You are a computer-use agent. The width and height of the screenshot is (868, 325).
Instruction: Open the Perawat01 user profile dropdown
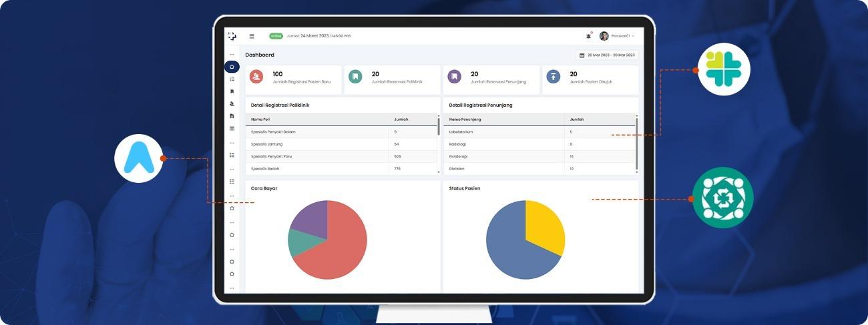click(617, 36)
